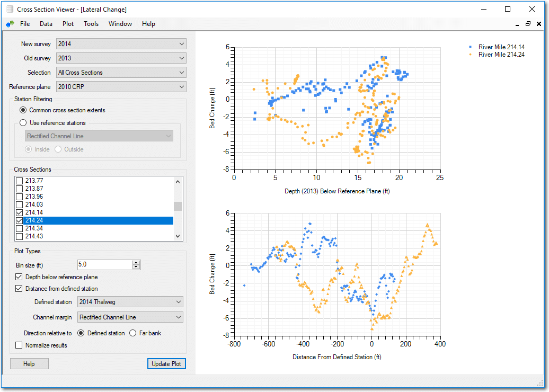
Task: Expand the Reference plane dropdown
Action: click(121, 87)
